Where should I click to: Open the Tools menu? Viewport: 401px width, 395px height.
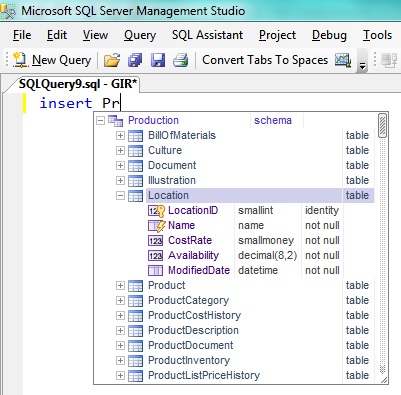[x=377, y=35]
